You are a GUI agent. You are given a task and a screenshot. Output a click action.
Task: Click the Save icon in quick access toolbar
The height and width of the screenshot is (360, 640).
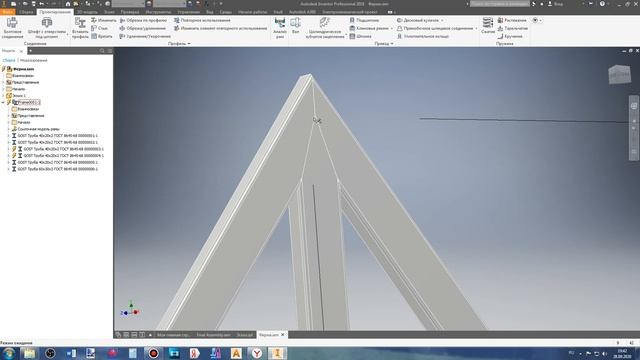coord(33,4)
